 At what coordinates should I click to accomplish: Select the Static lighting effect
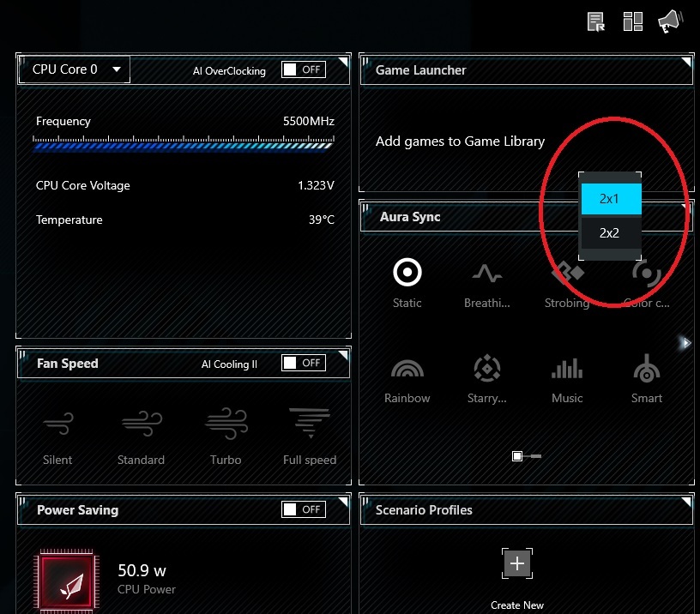(x=407, y=283)
